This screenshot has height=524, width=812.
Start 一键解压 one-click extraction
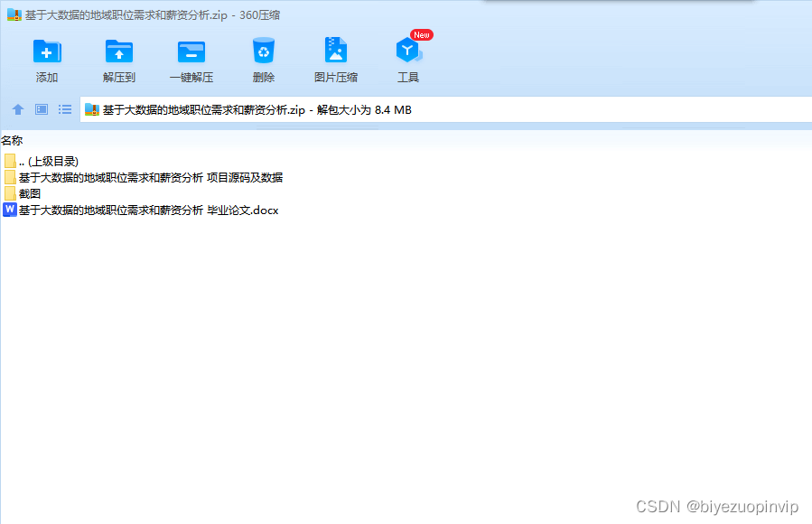click(191, 56)
